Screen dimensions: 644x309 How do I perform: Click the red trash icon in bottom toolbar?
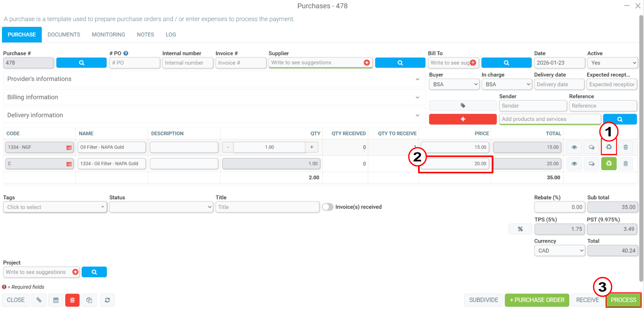(72, 300)
